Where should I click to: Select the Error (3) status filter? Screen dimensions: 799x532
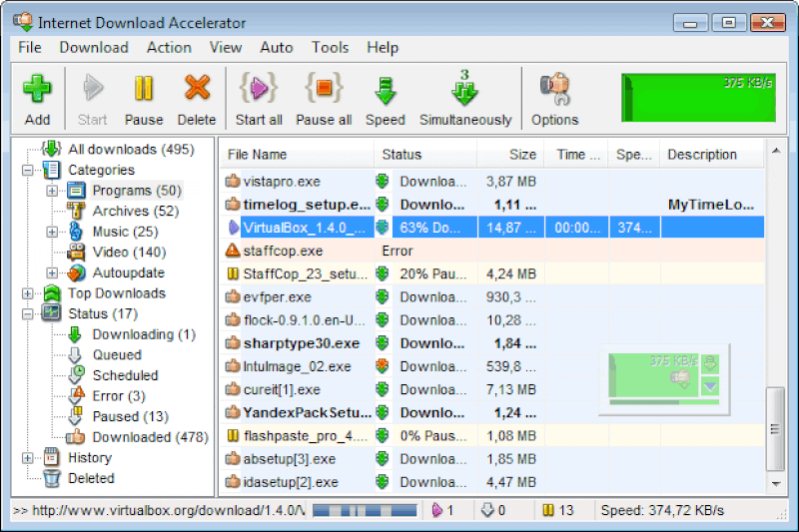click(119, 396)
